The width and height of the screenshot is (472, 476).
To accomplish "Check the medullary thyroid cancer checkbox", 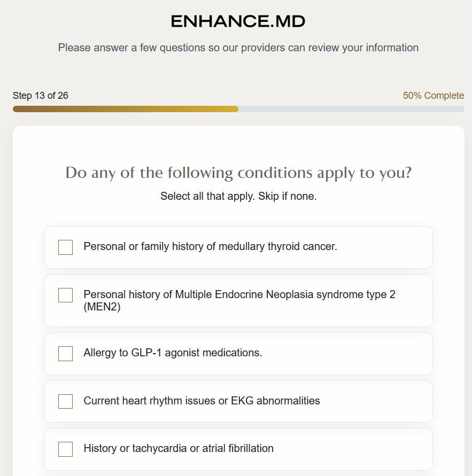I will coord(65,247).
